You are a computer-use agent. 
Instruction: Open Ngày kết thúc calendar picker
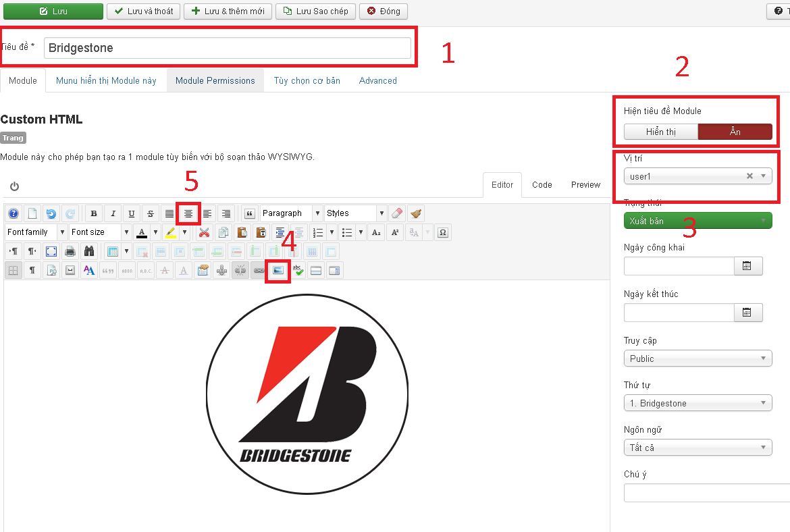point(747,313)
